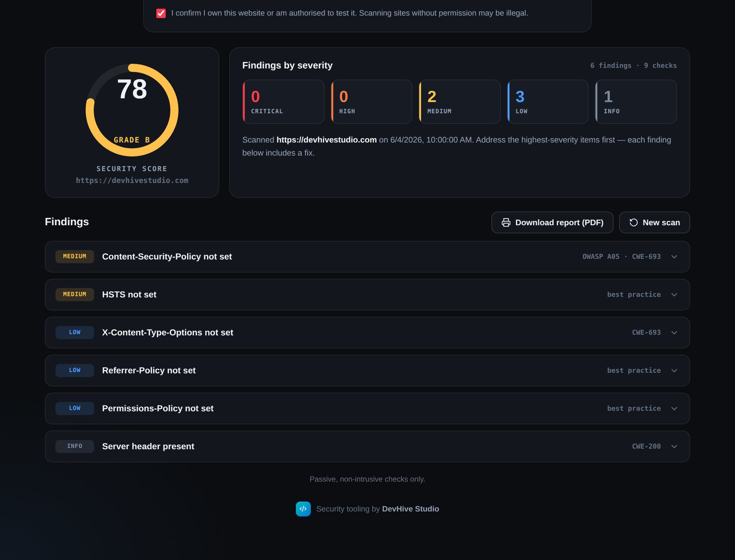Click the X-Content-Type-Options not set title

pyautogui.click(x=167, y=333)
